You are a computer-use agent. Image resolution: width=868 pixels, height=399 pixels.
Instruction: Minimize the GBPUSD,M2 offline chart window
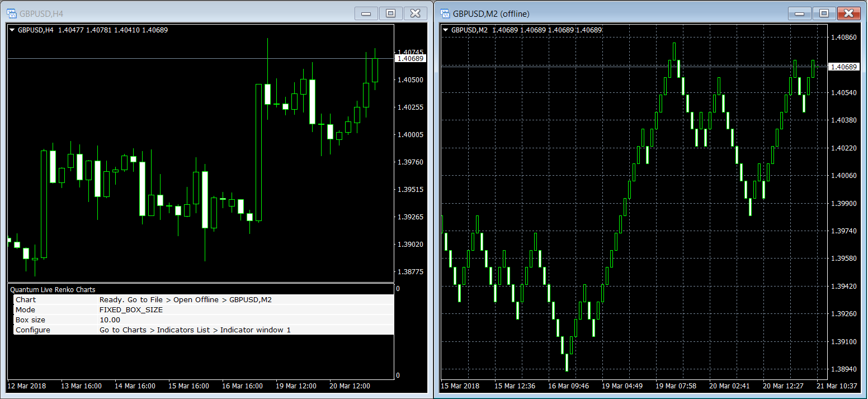tap(800, 13)
